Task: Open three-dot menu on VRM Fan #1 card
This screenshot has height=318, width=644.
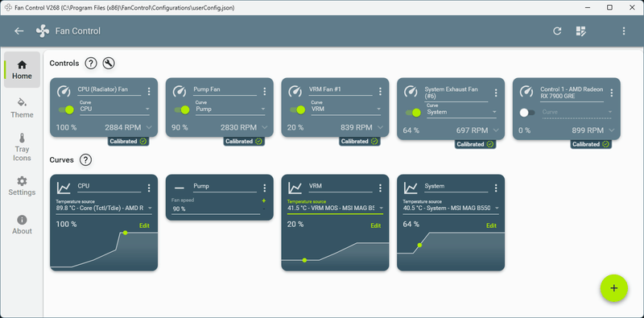Action: click(380, 91)
